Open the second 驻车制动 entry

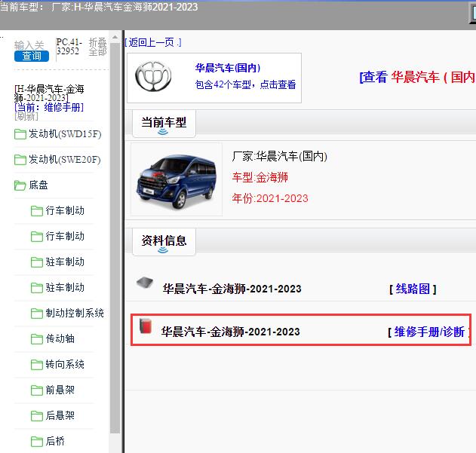65,288
